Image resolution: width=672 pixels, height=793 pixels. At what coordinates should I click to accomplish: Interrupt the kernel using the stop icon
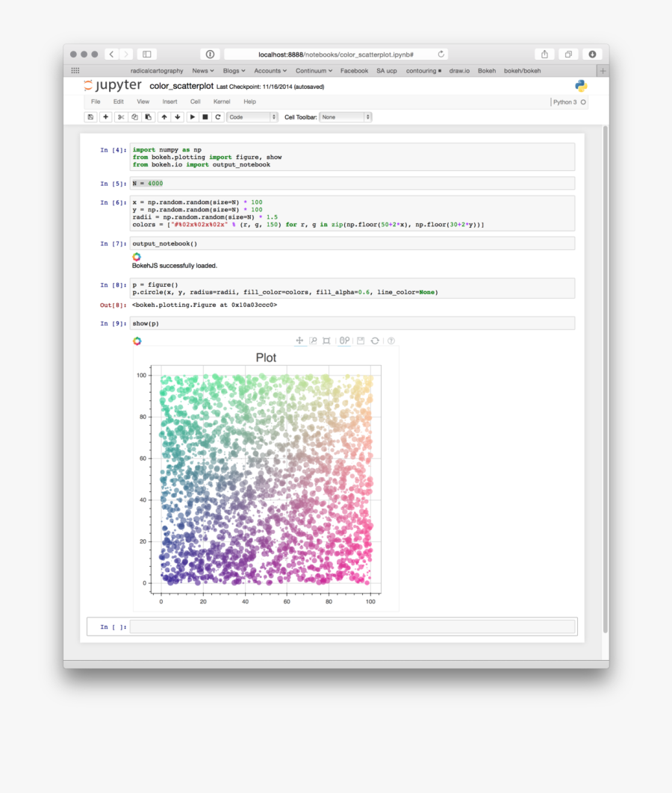206,116
